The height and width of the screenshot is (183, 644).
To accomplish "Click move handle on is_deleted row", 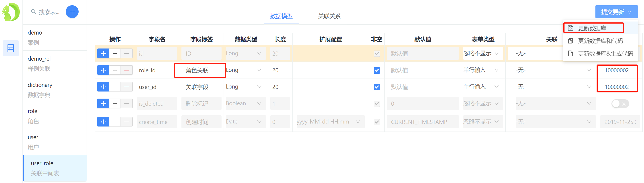I will point(103,104).
